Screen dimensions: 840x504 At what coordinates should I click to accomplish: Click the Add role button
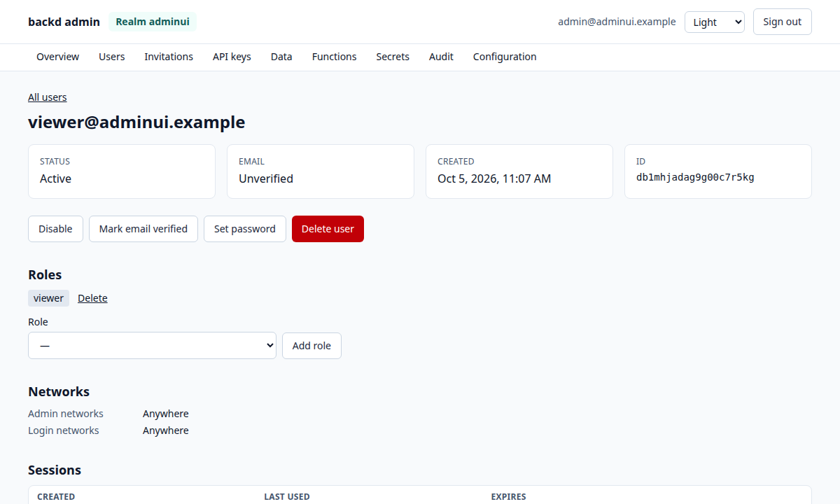311,346
